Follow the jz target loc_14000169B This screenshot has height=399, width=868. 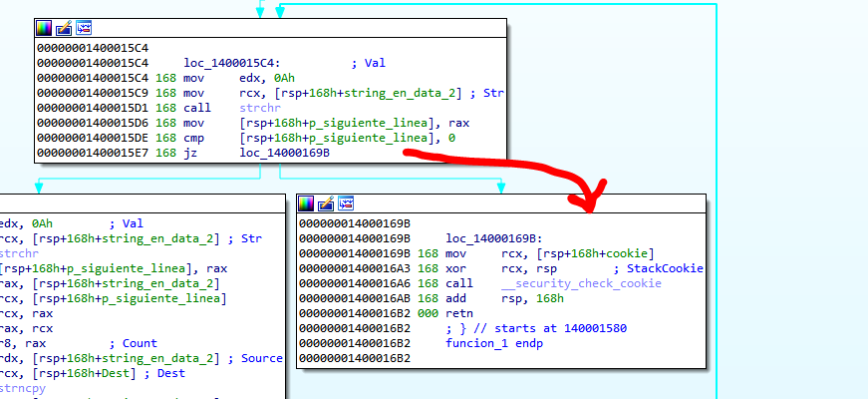(x=284, y=153)
